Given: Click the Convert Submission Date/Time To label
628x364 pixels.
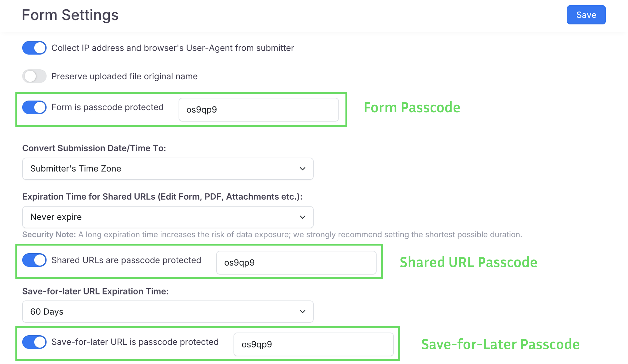Looking at the screenshot, I should click(94, 148).
